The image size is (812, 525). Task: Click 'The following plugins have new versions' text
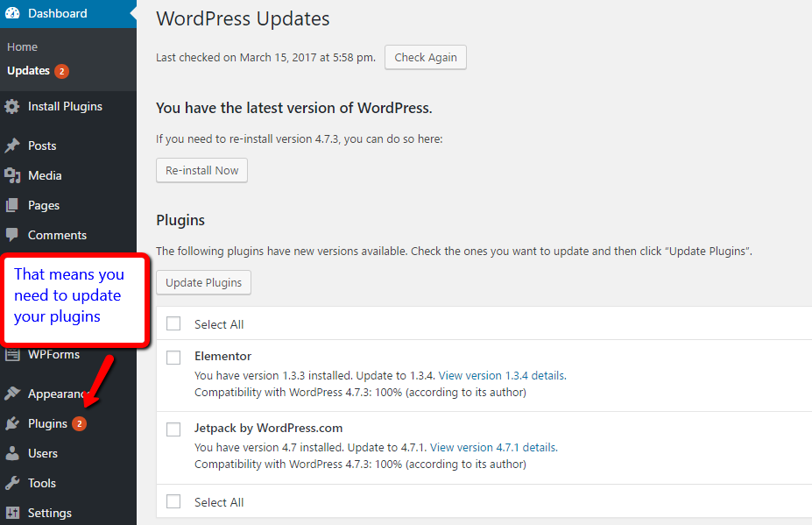click(x=454, y=252)
